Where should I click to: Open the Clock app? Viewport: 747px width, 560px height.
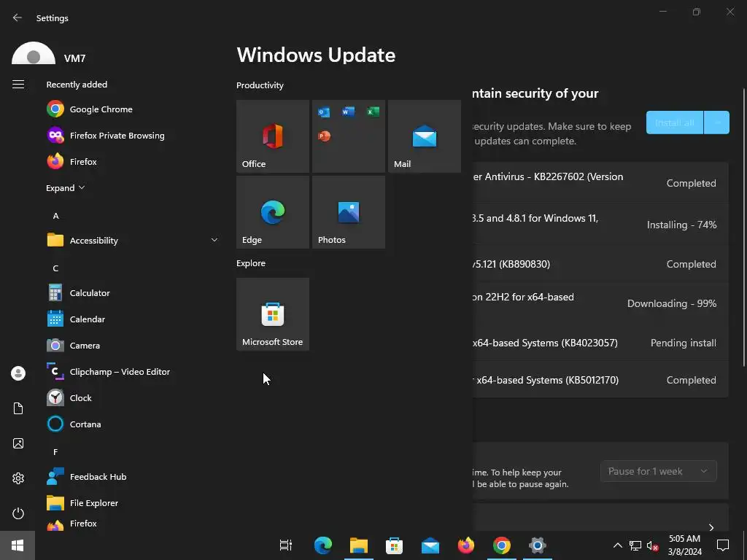point(132,397)
